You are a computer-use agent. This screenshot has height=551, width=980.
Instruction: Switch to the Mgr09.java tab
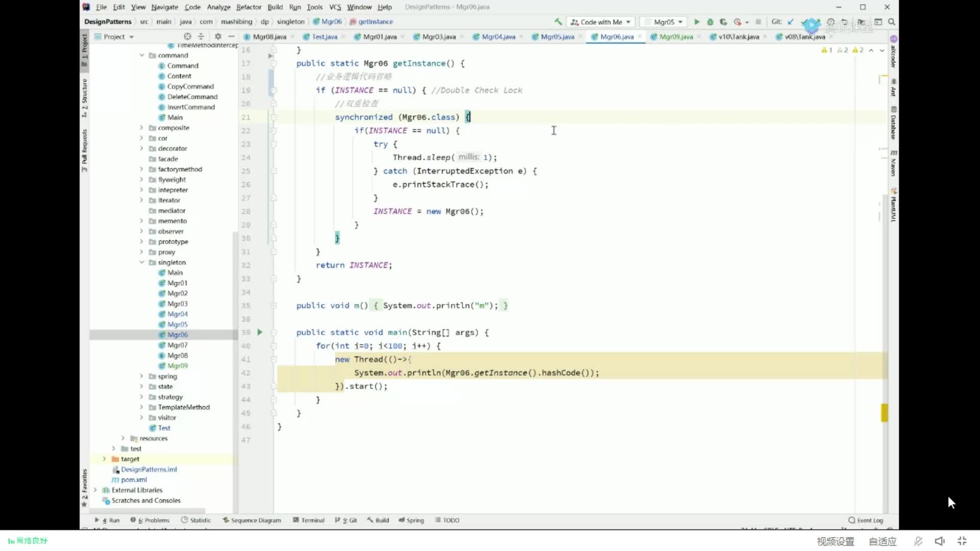675,37
